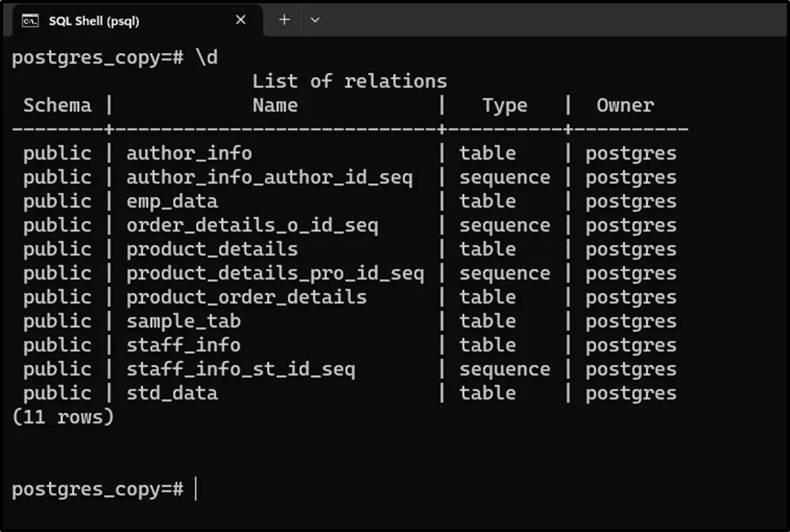This screenshot has height=532, width=790.
Task: Click the product_details_pro_id_seq entry
Action: 275,273
